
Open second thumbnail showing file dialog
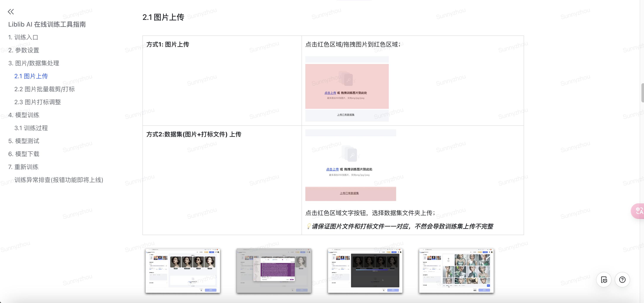click(x=274, y=271)
